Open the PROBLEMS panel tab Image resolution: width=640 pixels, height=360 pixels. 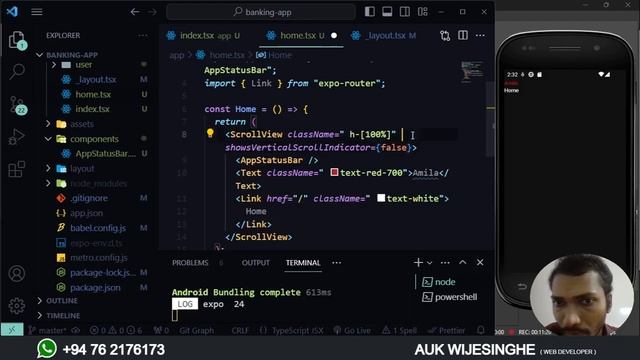(190, 263)
